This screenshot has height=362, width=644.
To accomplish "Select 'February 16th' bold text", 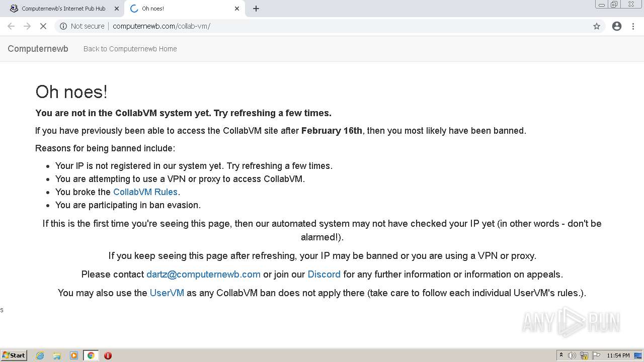I will click(x=332, y=131).
